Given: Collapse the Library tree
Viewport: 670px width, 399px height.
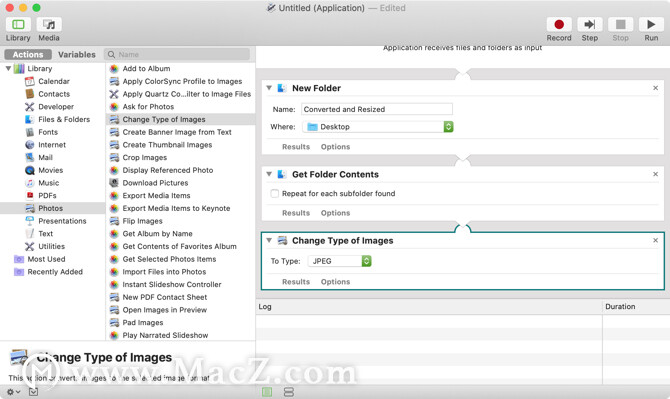Looking at the screenshot, I should point(8,68).
